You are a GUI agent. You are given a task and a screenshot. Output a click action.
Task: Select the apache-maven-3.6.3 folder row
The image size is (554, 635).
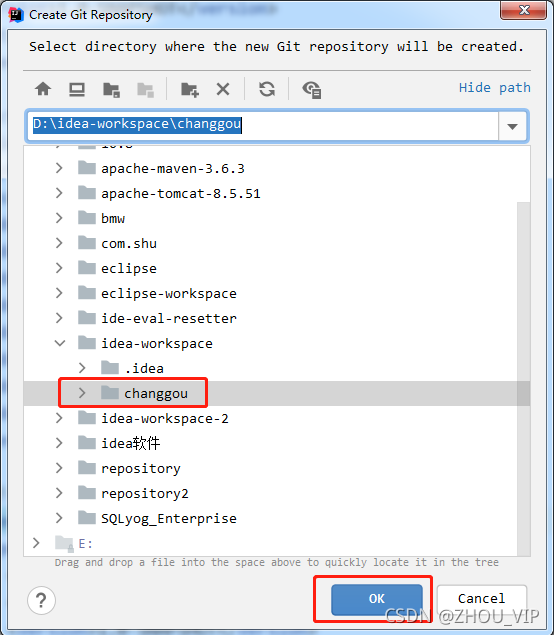click(270, 168)
